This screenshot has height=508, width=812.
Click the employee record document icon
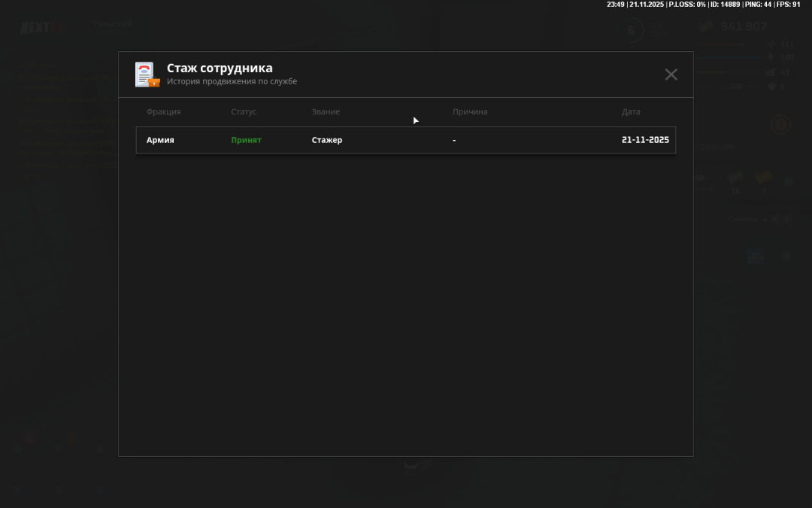[147, 75]
